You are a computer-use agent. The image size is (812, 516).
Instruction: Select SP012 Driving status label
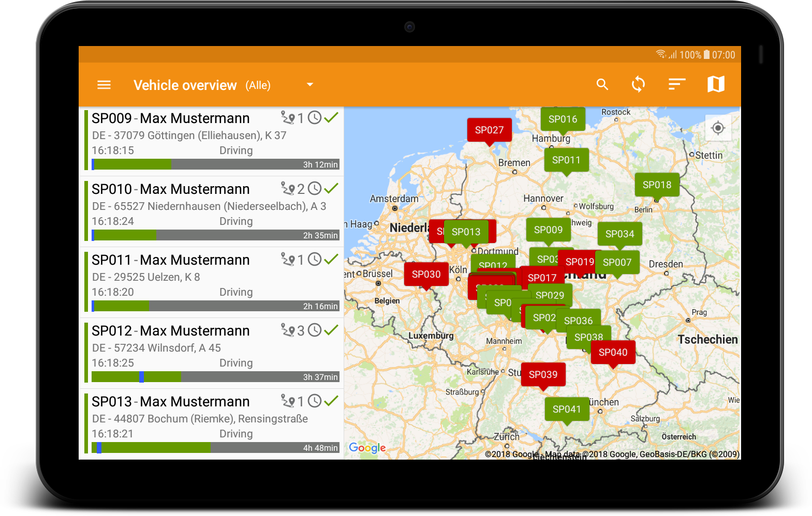pos(236,363)
